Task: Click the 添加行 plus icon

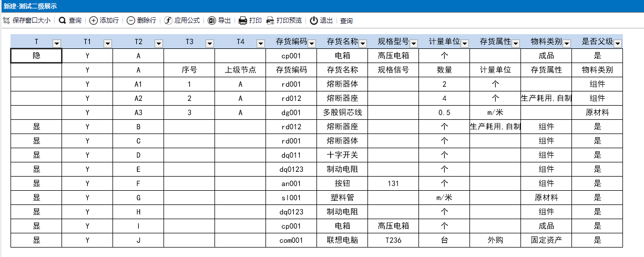Action: 93,20
